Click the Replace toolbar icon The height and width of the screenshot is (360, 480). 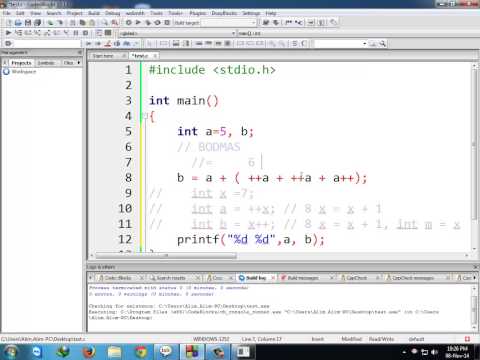pos(115,23)
